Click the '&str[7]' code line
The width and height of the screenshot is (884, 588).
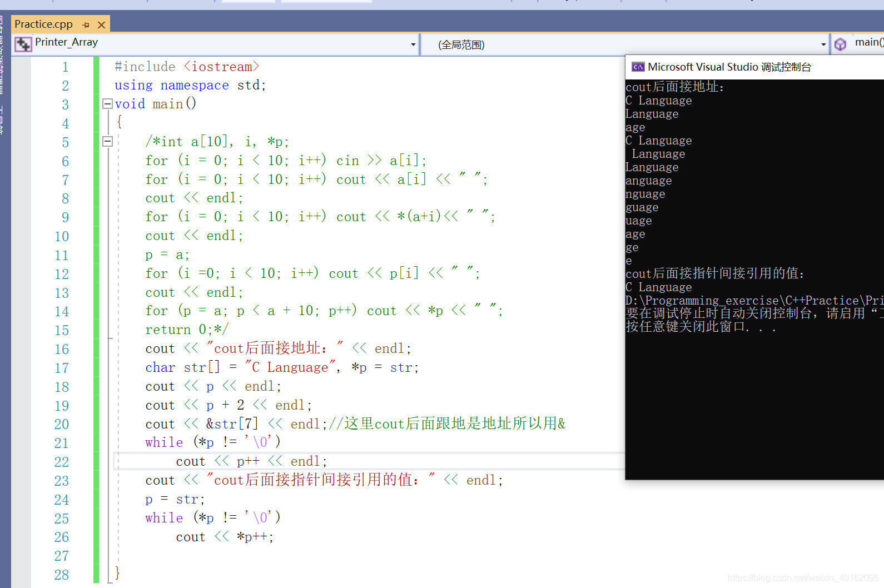[355, 424]
